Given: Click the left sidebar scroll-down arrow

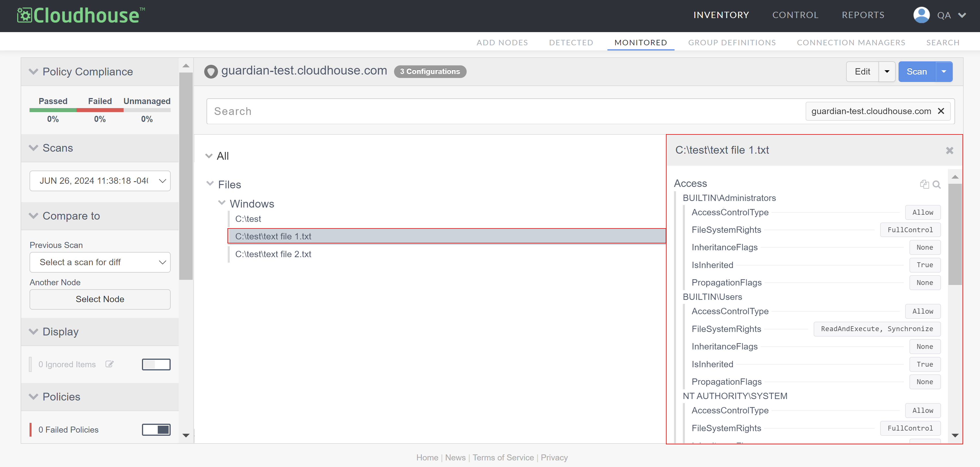Looking at the screenshot, I should point(186,435).
